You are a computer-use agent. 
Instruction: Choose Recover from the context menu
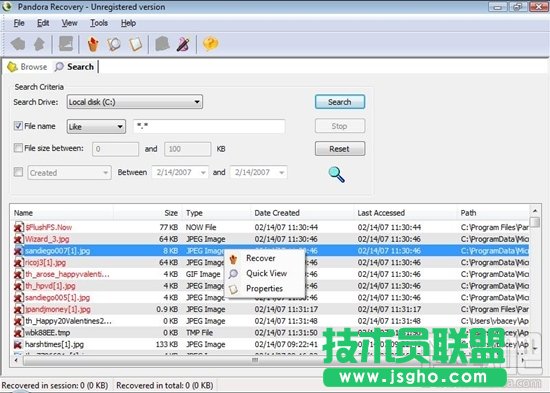pos(264,259)
